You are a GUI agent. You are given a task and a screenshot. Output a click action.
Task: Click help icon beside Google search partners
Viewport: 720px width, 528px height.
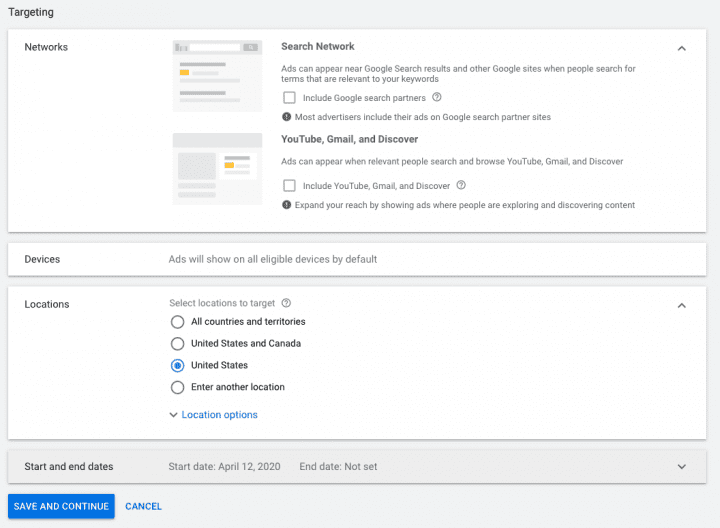437,98
